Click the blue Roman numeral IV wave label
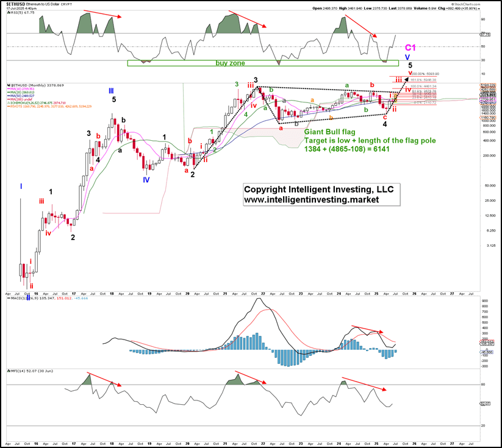Image resolution: width=502 pixels, height=448 pixels. pyautogui.click(x=146, y=180)
